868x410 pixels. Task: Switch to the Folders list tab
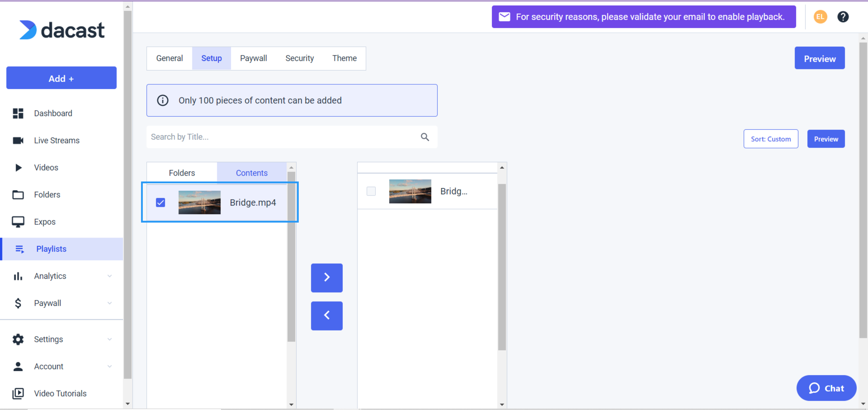pyautogui.click(x=182, y=173)
